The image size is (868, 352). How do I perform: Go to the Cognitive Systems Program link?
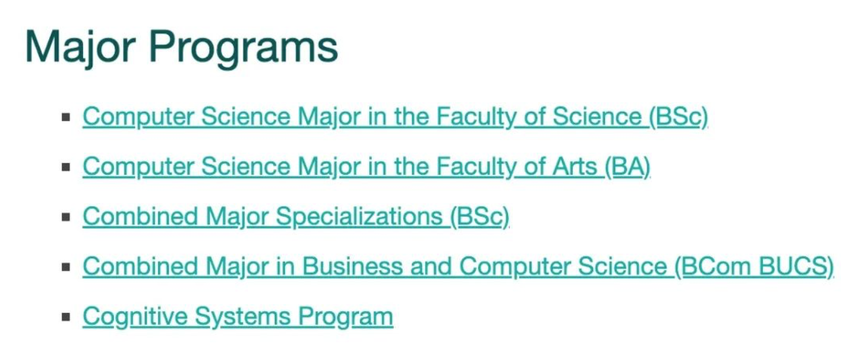238,316
